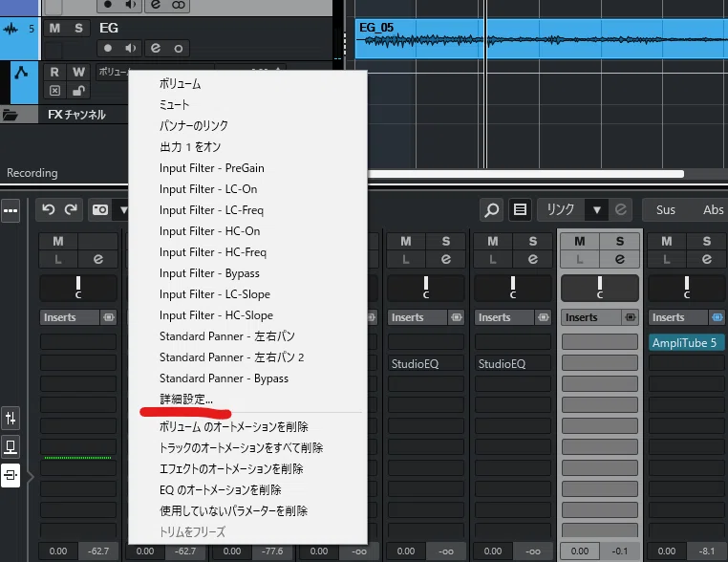Click the circle icon right of 'e' on EG track
Screen dimensions: 728x562
179,49
